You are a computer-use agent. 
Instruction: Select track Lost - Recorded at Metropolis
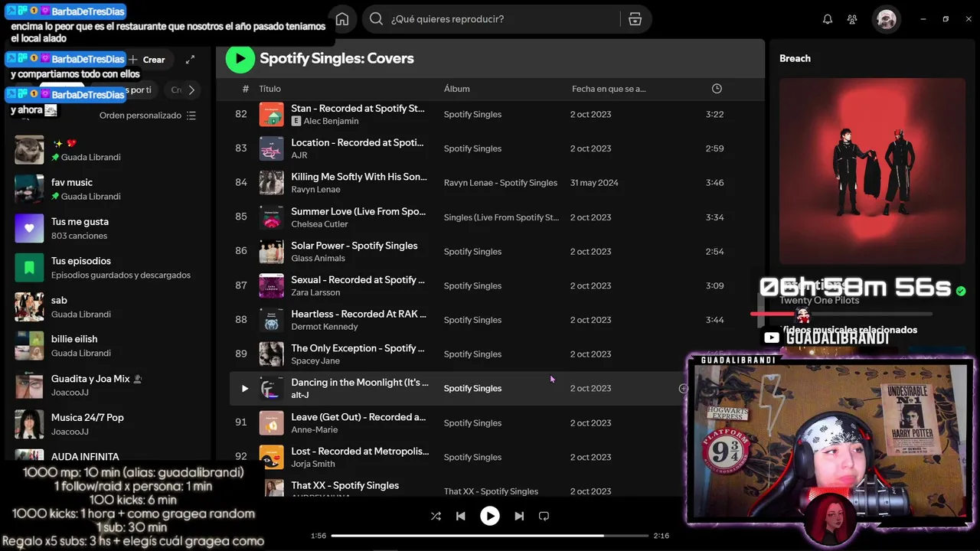click(x=360, y=452)
